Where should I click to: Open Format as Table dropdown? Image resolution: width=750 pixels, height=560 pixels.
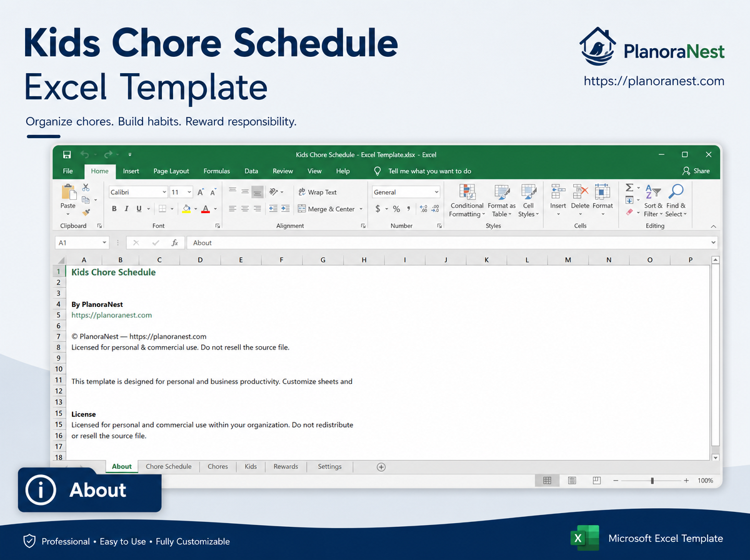(502, 200)
